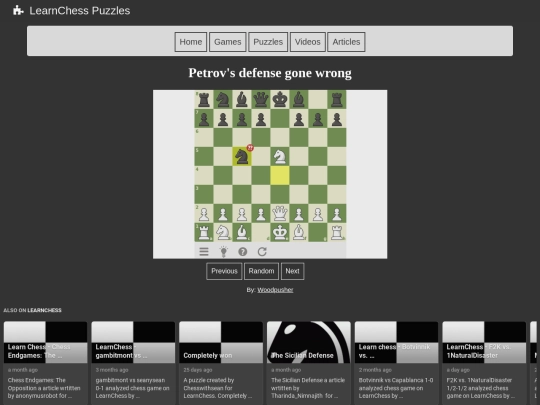
Task: Select the black knight on b8
Action: (x=223, y=100)
